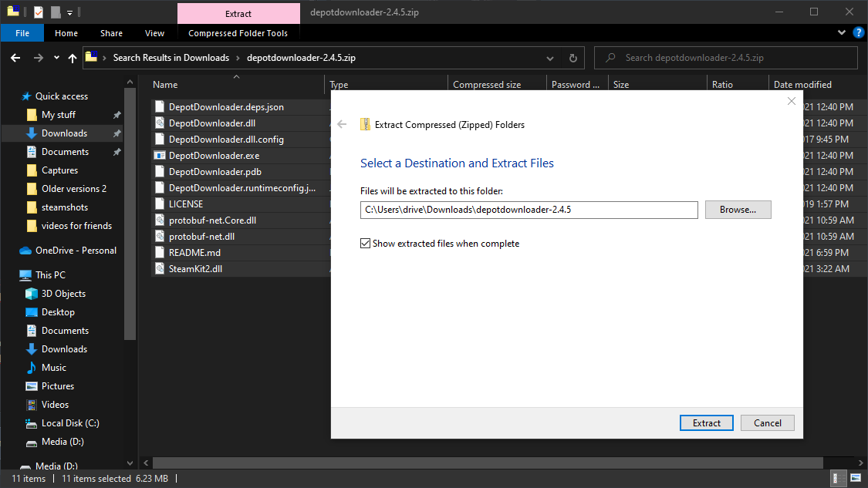Click the Back arrow in the Extract dialog
The width and height of the screenshot is (868, 488).
343,124
